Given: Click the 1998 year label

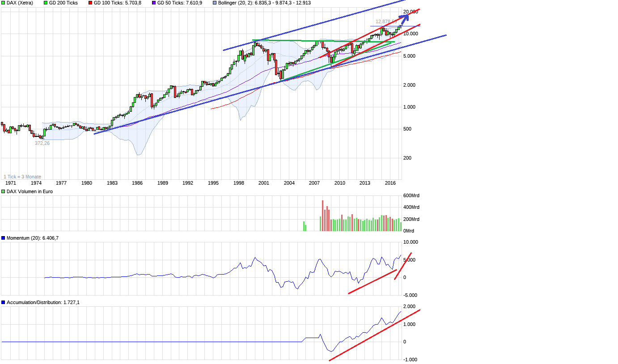Looking at the screenshot, I should click(x=239, y=183).
